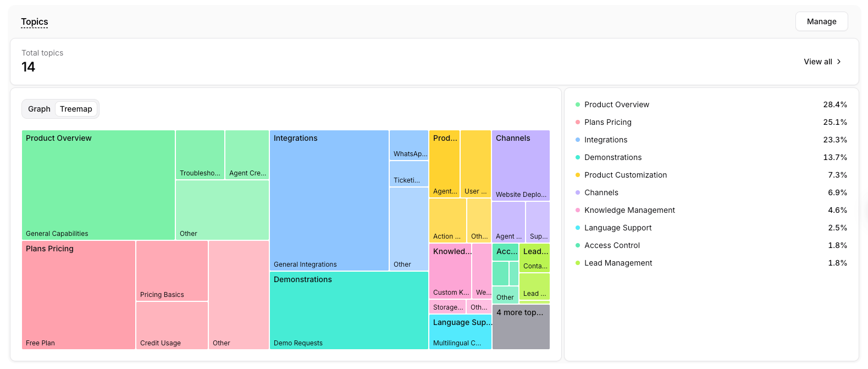Click the Total topics count 14
This screenshot has height=369, width=868.
[x=28, y=67]
